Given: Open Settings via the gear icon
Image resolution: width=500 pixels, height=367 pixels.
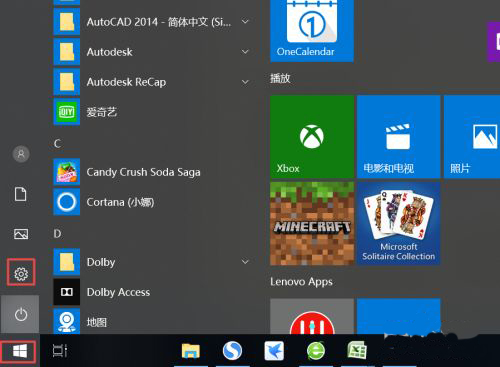Looking at the screenshot, I should [x=21, y=274].
